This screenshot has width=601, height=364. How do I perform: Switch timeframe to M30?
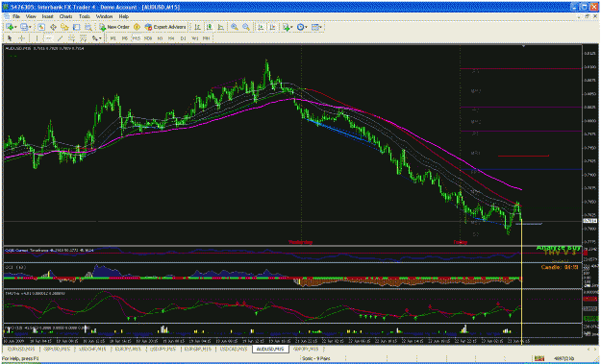pos(148,38)
